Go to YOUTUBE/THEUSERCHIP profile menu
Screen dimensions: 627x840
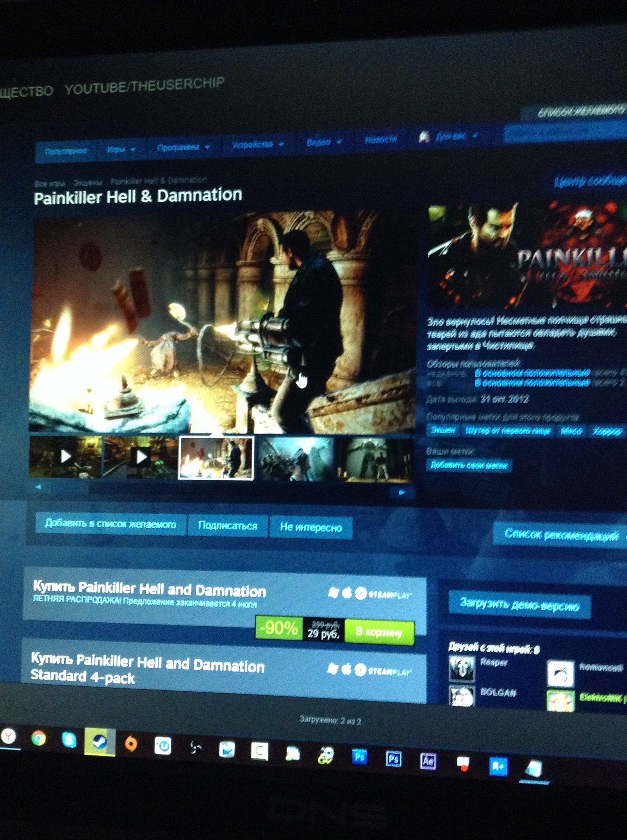(145, 86)
